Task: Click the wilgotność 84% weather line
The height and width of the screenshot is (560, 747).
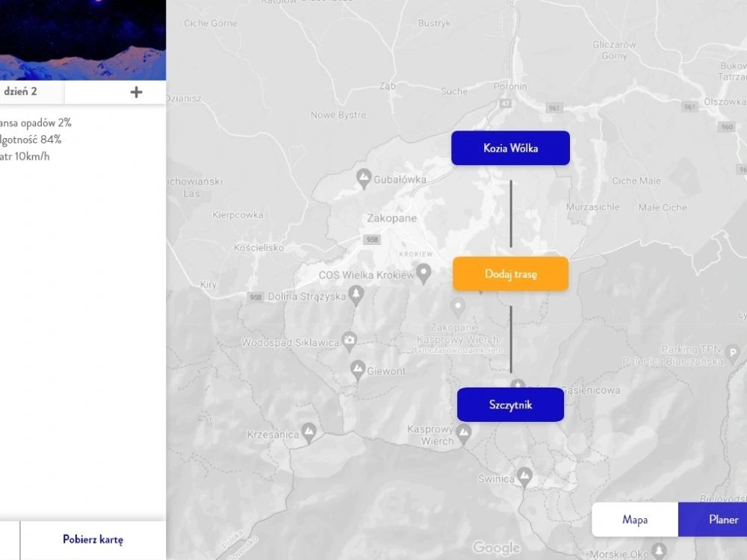Action: click(x=31, y=140)
